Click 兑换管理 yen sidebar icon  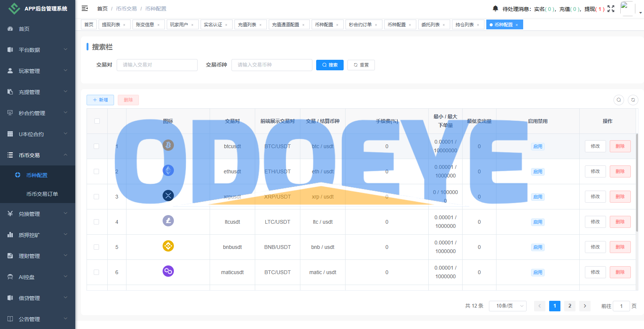[10, 214]
